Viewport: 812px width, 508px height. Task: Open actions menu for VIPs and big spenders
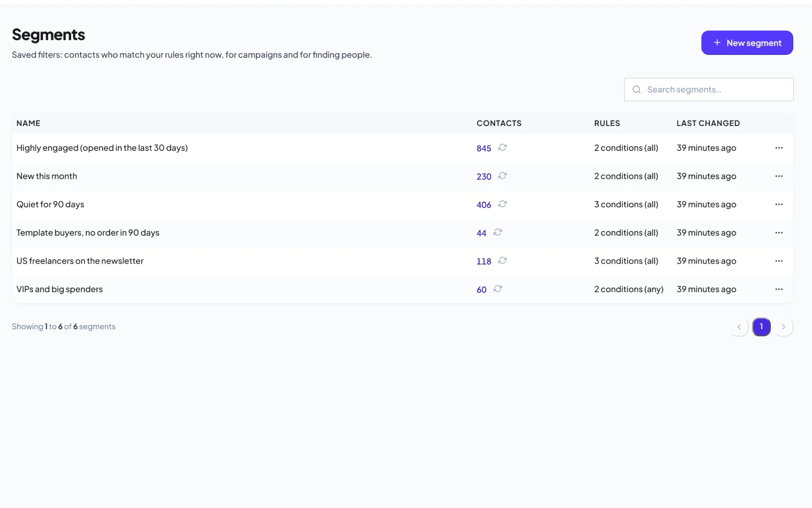point(779,289)
